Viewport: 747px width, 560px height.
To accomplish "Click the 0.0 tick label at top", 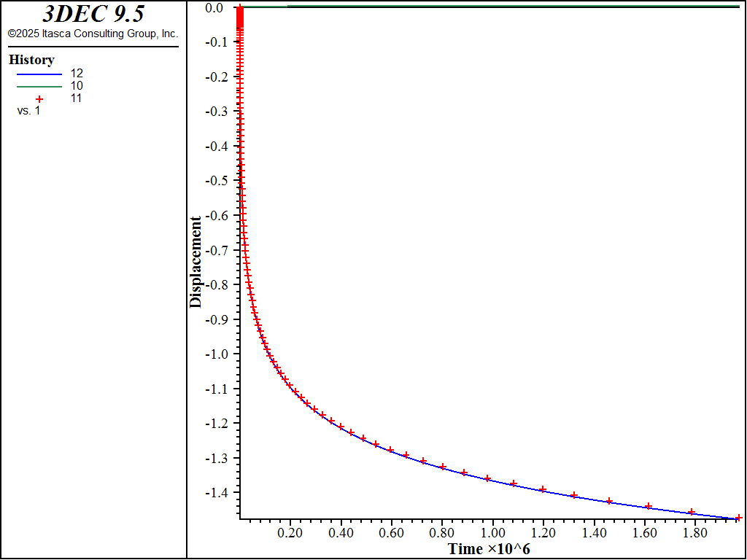I will click(x=214, y=7).
